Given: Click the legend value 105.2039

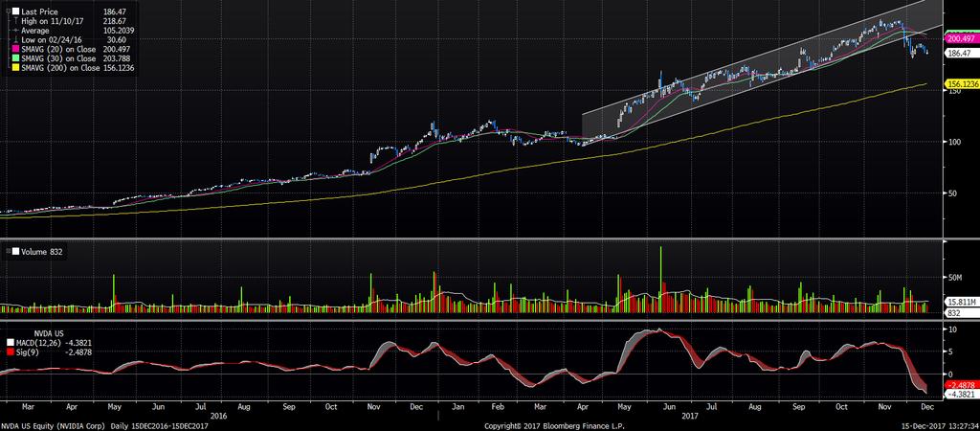Looking at the screenshot, I should pos(119,30).
